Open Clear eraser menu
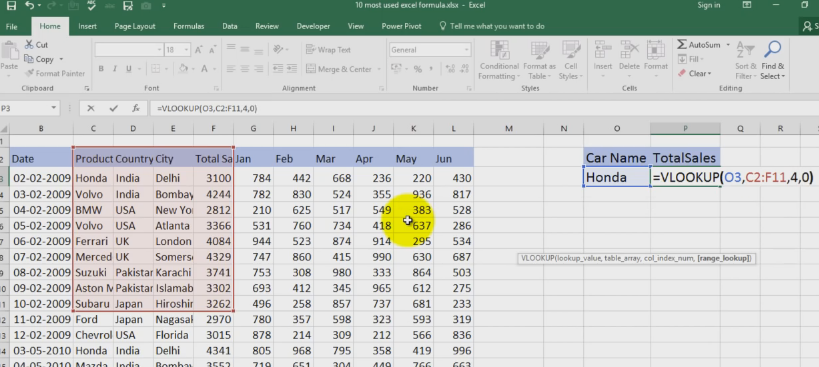 pyautogui.click(x=695, y=74)
